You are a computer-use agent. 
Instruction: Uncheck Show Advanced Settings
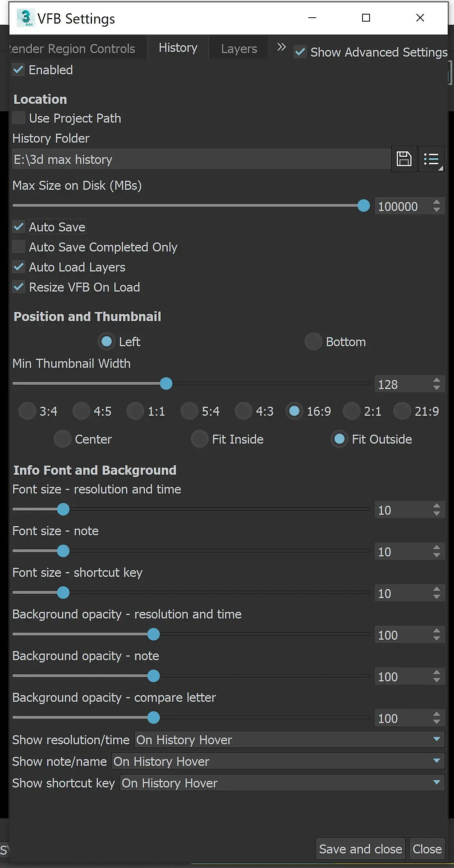300,52
